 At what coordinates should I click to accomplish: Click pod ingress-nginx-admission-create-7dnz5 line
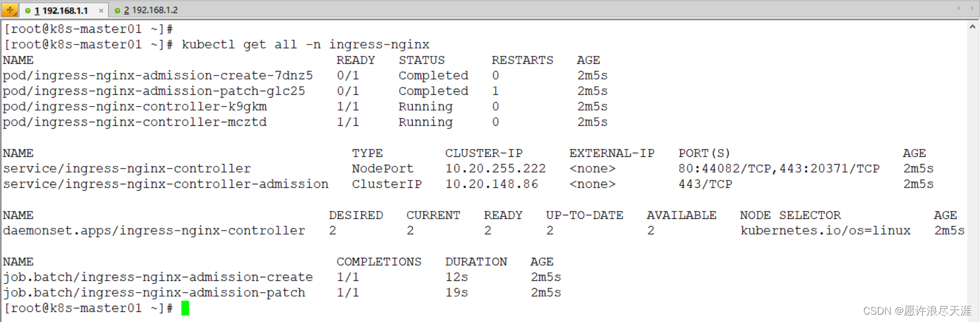coord(158,76)
